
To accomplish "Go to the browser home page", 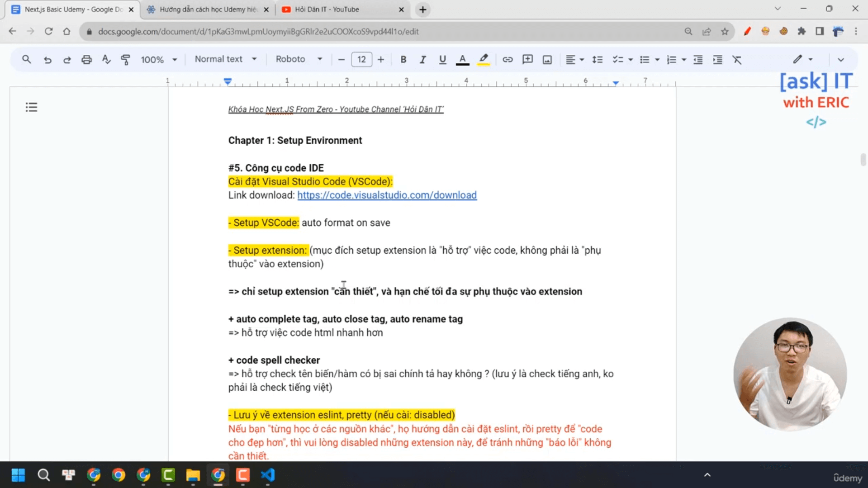I will pyautogui.click(x=66, y=31).
